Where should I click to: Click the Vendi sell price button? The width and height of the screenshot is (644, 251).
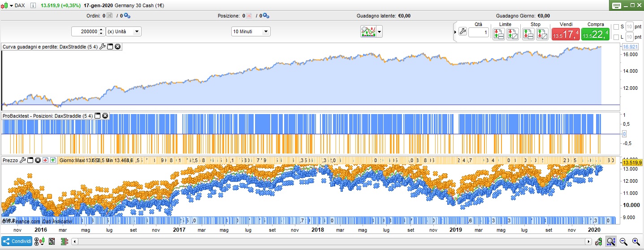click(565, 34)
